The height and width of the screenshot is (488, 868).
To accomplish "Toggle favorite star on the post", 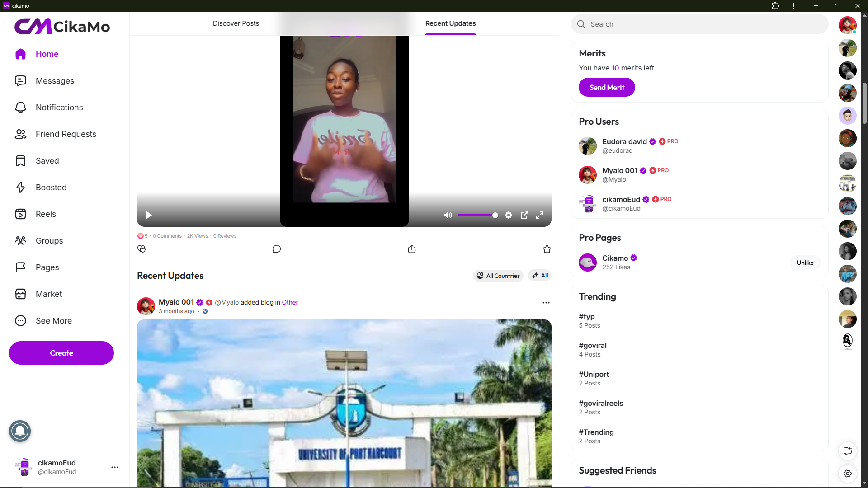I will coord(547,249).
